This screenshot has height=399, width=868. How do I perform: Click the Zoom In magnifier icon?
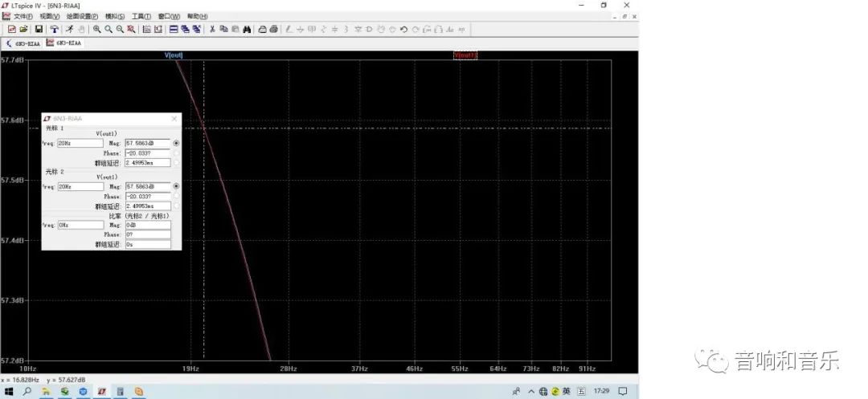(x=97, y=29)
